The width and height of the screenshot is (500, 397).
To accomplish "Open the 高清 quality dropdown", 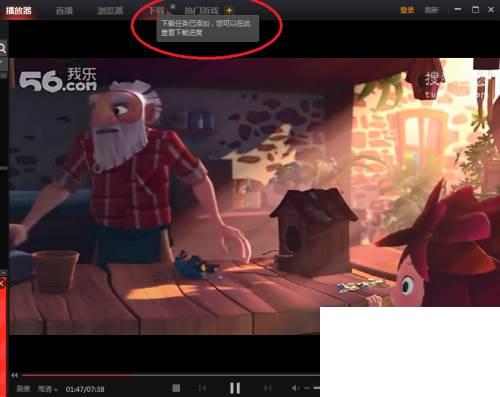I will click(x=47, y=389).
